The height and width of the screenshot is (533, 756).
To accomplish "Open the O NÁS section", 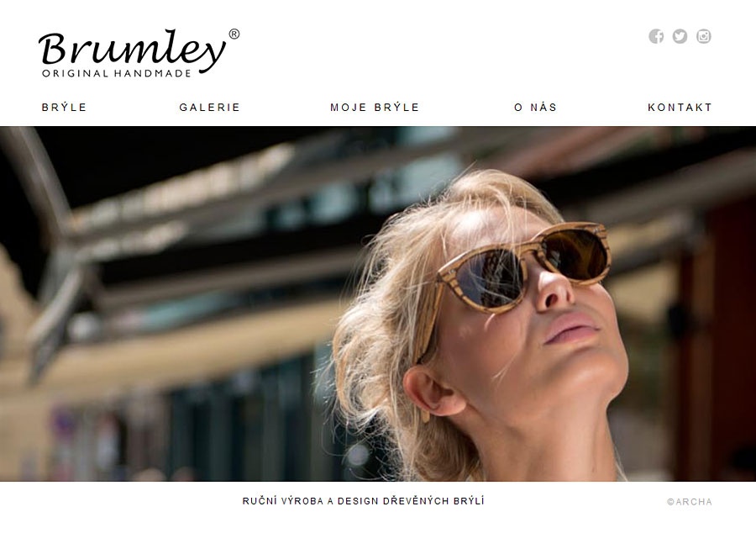I will pos(536,107).
